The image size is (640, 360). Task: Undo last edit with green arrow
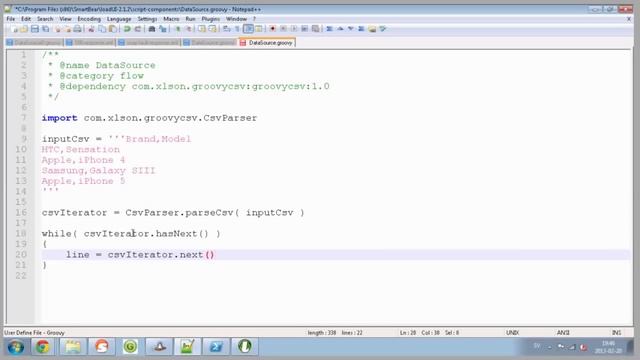(127, 29)
